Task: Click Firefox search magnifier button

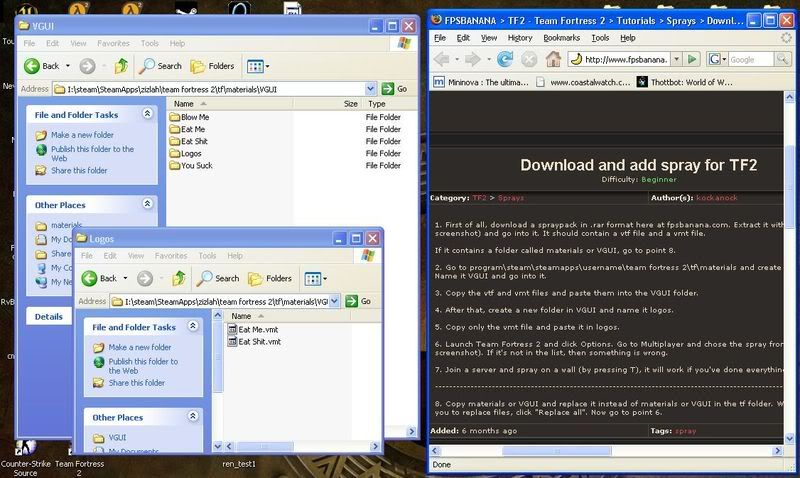Action: pos(783,59)
